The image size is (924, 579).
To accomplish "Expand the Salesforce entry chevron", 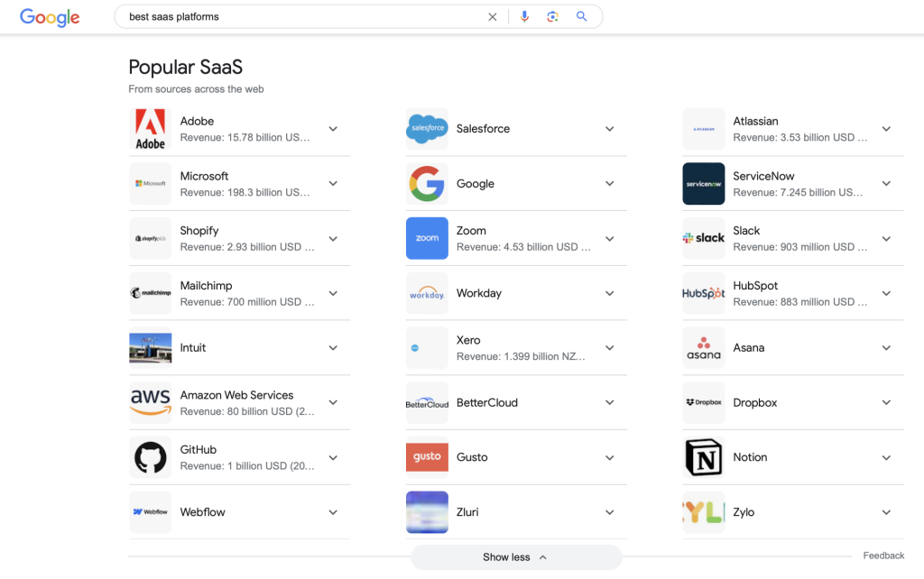I will tap(610, 129).
